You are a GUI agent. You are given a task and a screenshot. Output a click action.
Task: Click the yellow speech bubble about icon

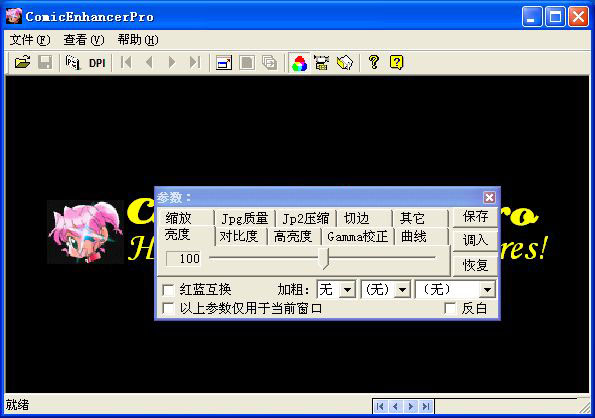coord(397,62)
